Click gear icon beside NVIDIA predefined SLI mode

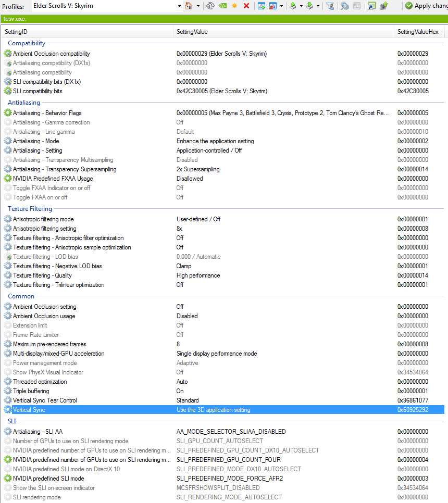8,479
